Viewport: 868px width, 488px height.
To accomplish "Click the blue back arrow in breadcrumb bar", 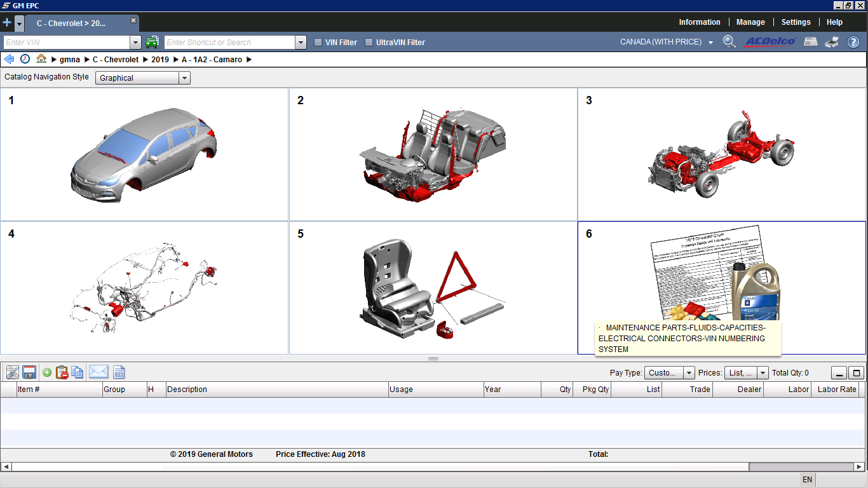I will tap(9, 59).
